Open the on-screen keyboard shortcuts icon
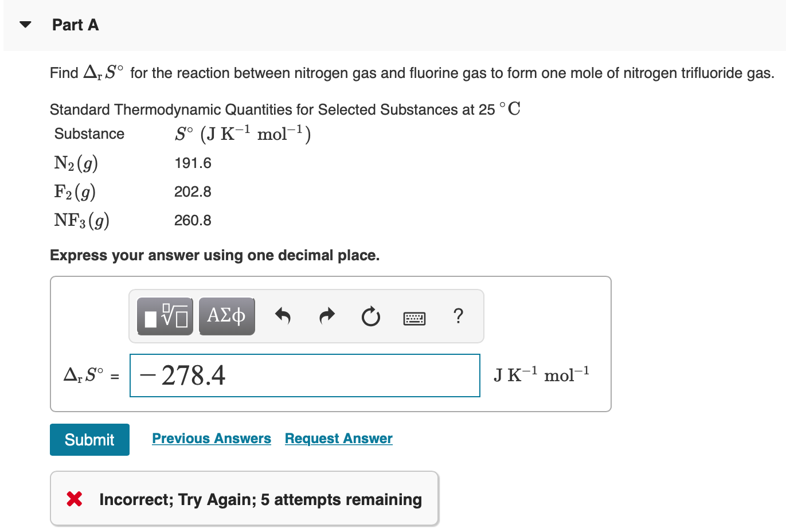This screenshot has width=786, height=532. click(x=414, y=317)
